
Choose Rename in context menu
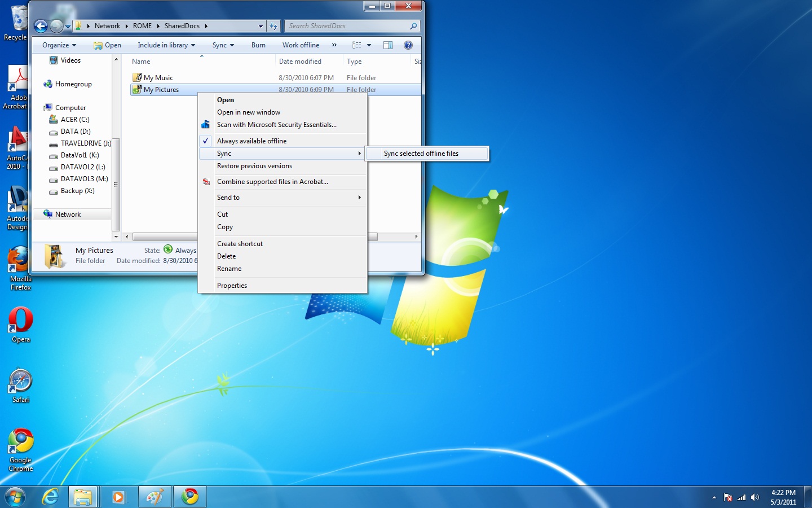coord(283,269)
